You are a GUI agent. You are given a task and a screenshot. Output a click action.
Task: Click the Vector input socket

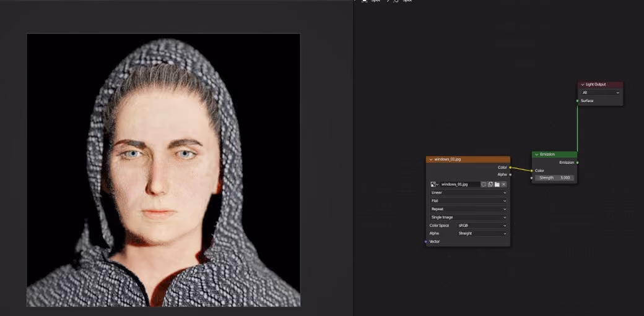tap(426, 242)
